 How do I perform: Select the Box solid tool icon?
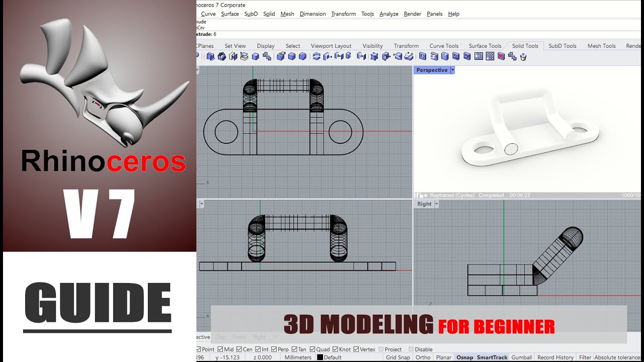tap(256, 56)
